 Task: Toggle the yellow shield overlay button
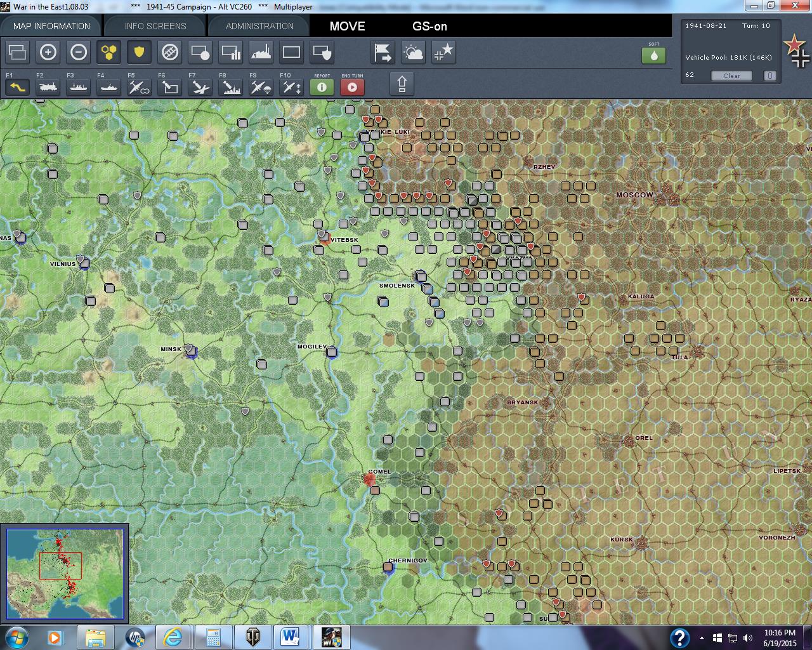(139, 52)
